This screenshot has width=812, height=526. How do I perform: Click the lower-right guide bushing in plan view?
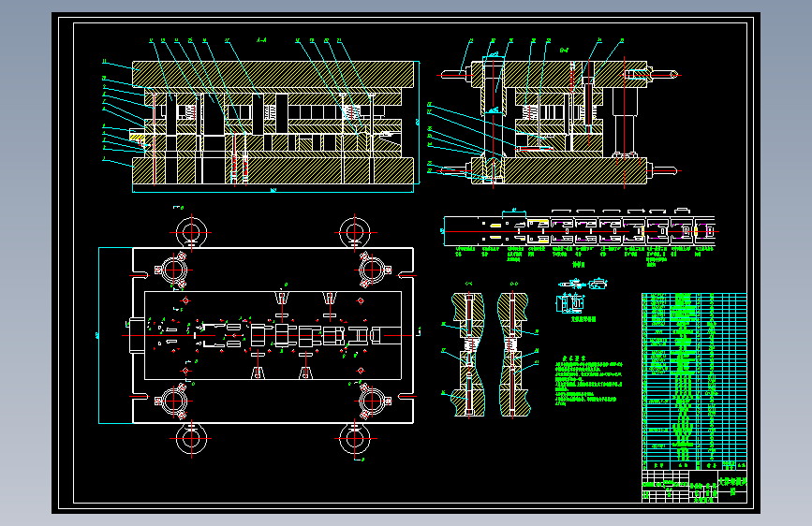(373, 401)
